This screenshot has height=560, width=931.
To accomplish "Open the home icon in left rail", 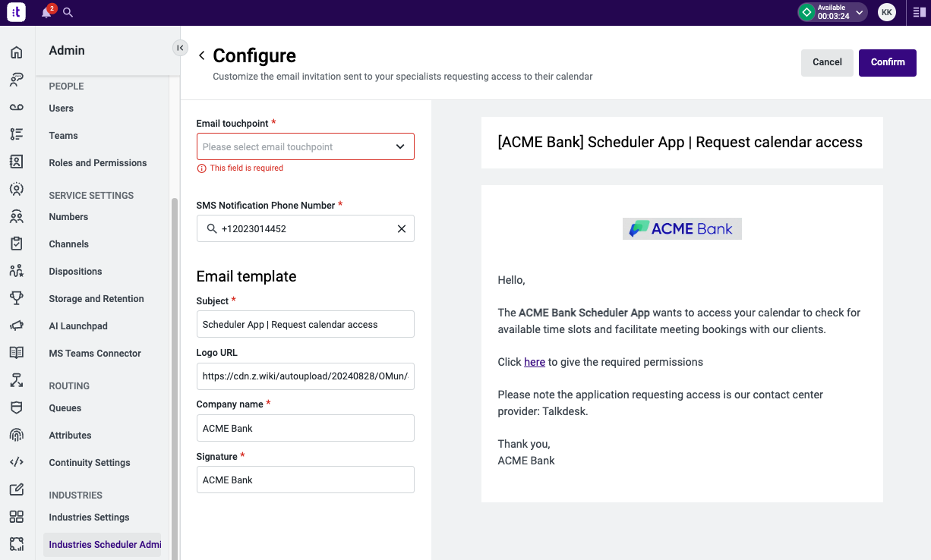I will click(16, 52).
